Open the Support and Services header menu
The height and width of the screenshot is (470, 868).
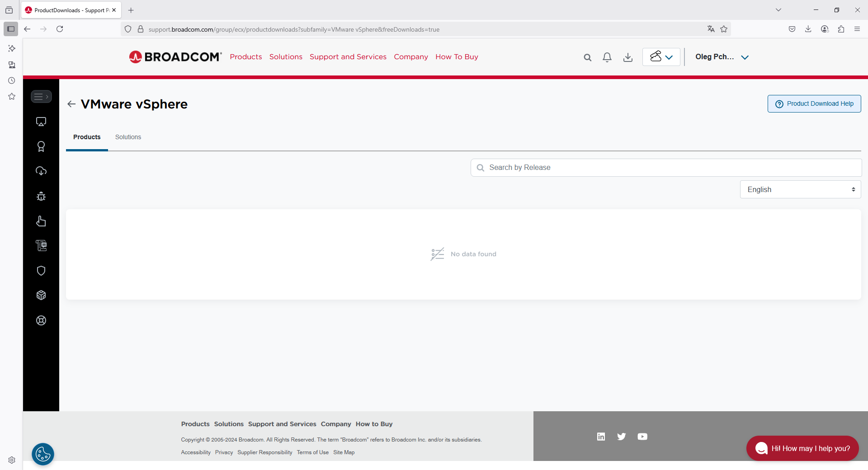pos(348,56)
